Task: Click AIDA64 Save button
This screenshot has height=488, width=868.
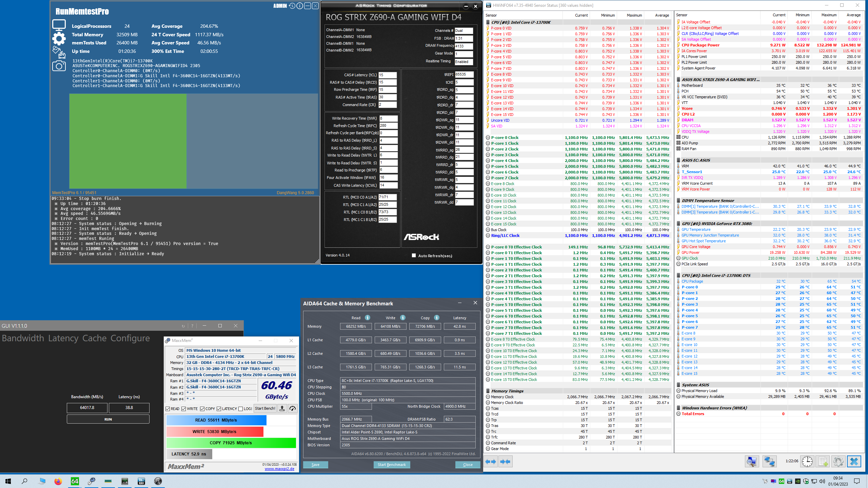Action: [x=315, y=465]
